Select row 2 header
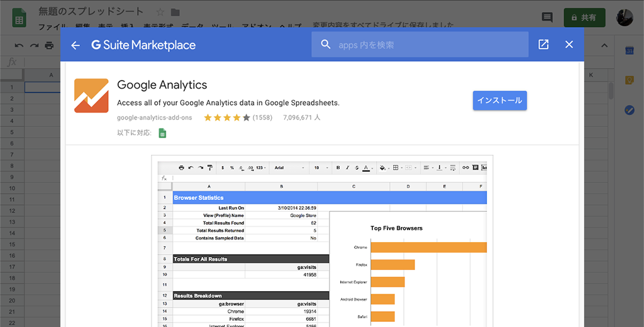This screenshot has width=644, height=327. click(12, 99)
